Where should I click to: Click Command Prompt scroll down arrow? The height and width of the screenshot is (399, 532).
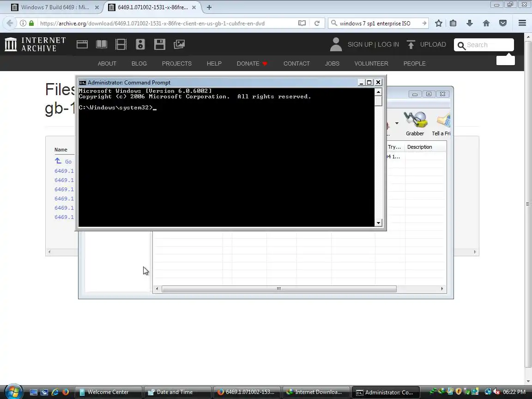(378, 223)
